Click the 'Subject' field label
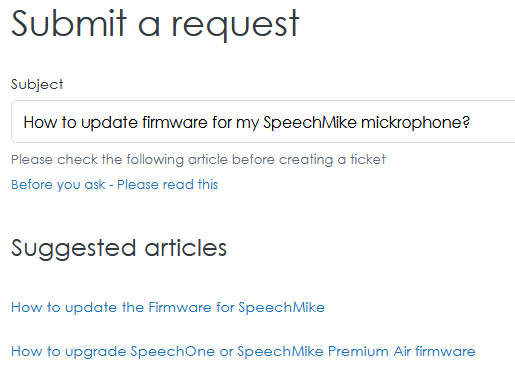The height and width of the screenshot is (382, 515). [37, 85]
